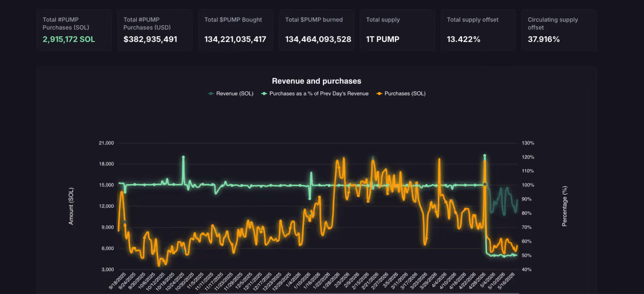Image resolution: width=644 pixels, height=294 pixels.
Task: Click the 50% right axis tick
Action: tap(527, 255)
